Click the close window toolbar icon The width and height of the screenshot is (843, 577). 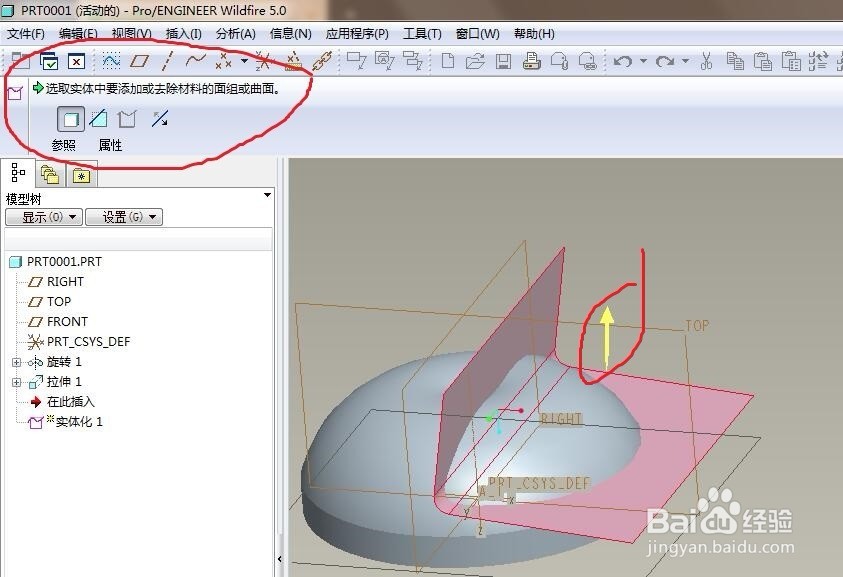(x=76, y=61)
